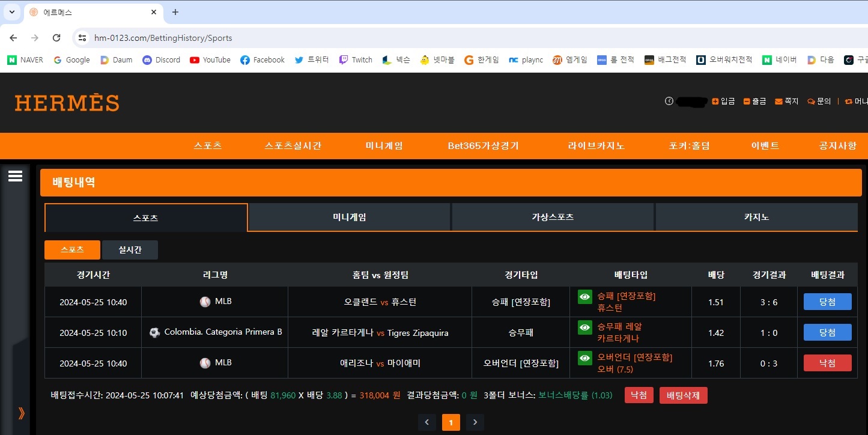Open 라이브카지노 in the orange navigation bar
The height and width of the screenshot is (435, 868).
596,146
